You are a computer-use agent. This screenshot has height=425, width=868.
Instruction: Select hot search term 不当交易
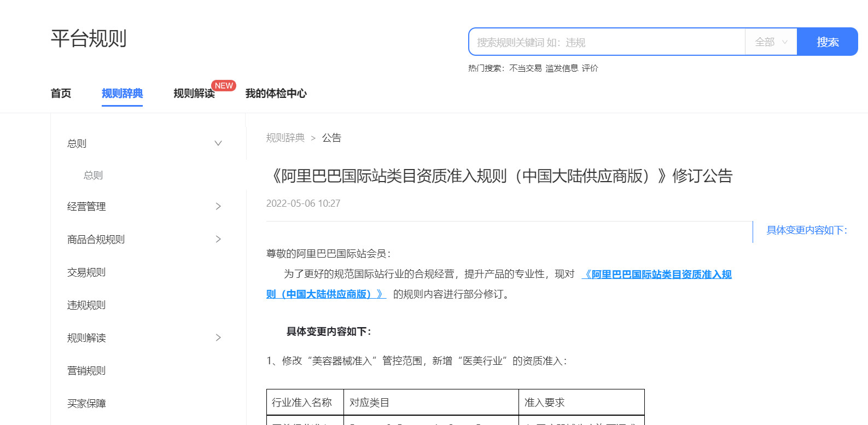(x=525, y=68)
